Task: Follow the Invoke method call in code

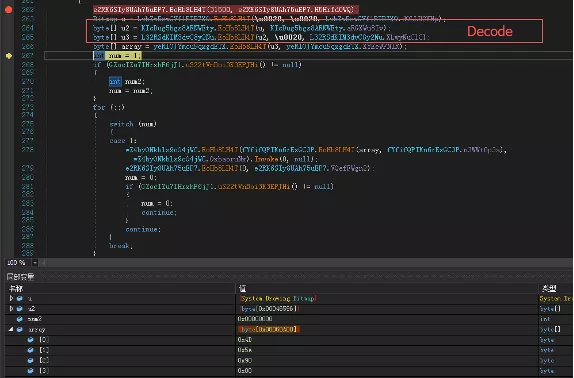Action: (266, 159)
